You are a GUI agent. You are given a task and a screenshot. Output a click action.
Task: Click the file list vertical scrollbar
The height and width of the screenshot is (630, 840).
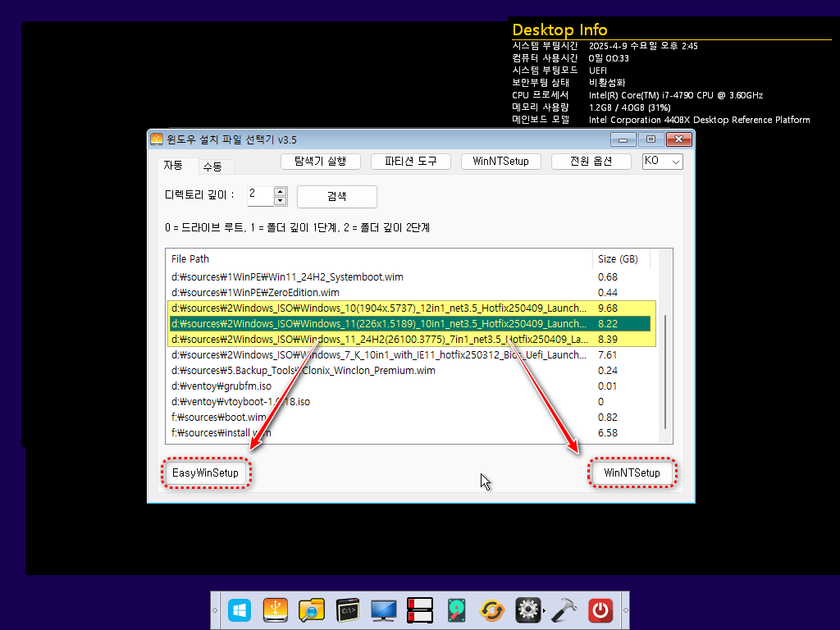coord(664,372)
